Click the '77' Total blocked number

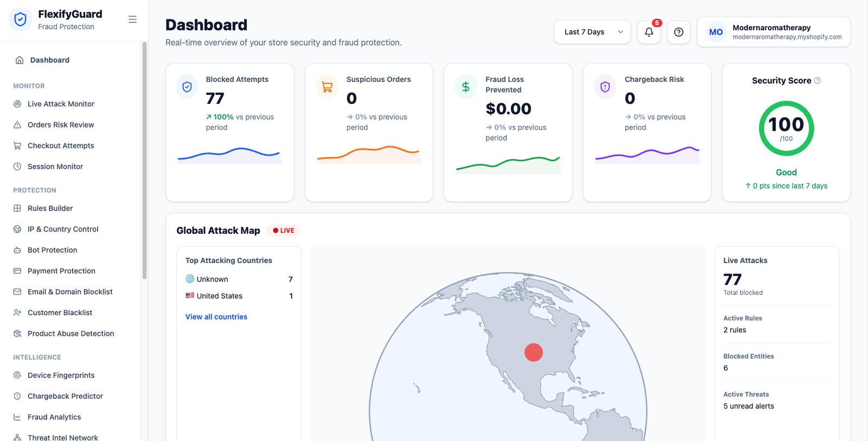(732, 279)
